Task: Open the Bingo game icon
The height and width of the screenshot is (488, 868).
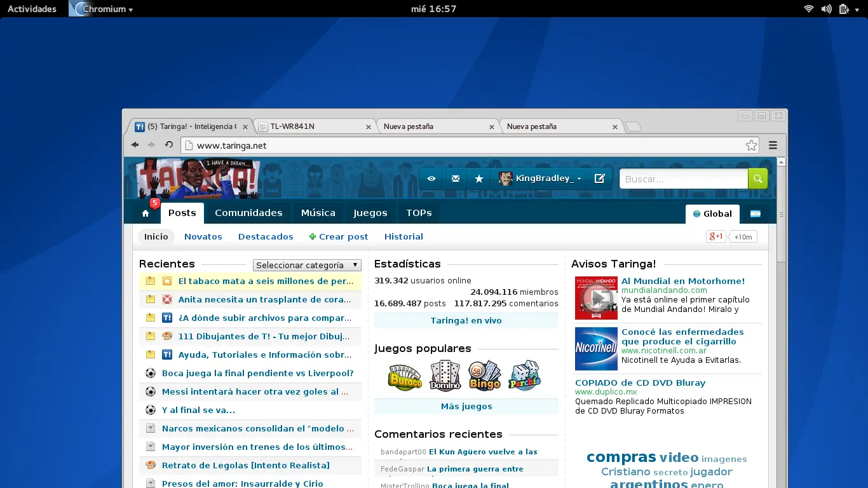Action: click(485, 376)
